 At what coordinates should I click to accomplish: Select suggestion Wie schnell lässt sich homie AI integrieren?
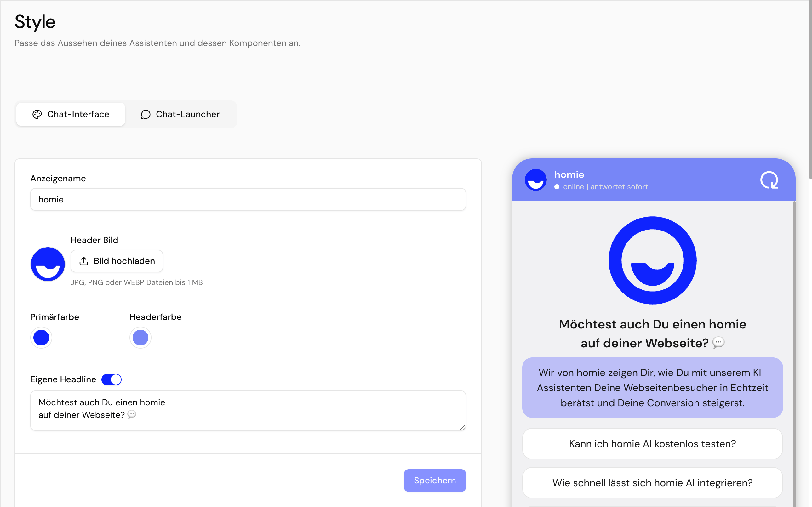point(652,483)
